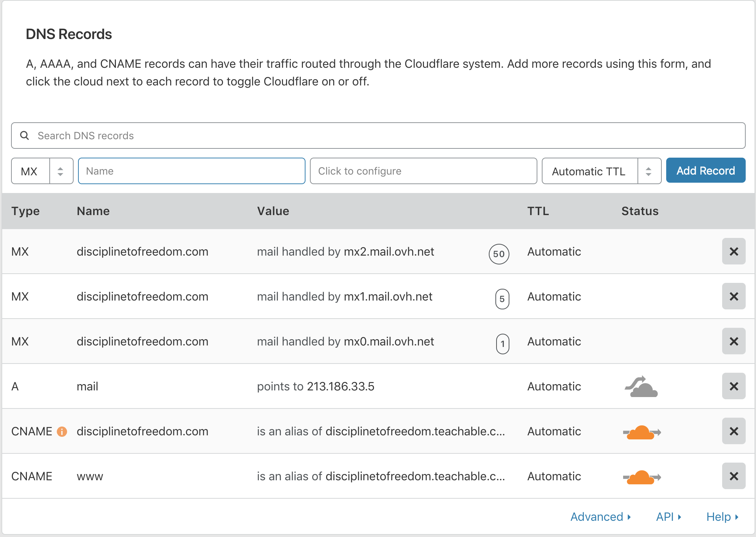Open the MX record type dropdown
The height and width of the screenshot is (537, 756).
coord(42,171)
